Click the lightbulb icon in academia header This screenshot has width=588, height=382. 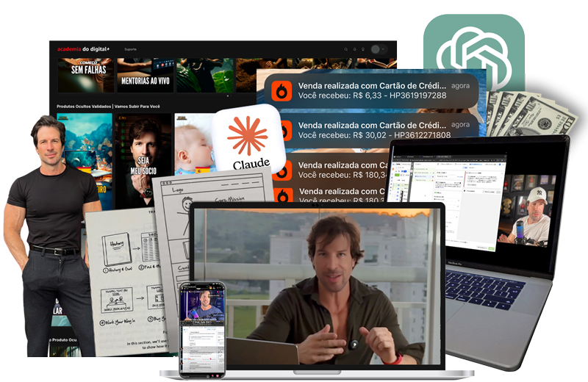pyautogui.click(x=362, y=49)
